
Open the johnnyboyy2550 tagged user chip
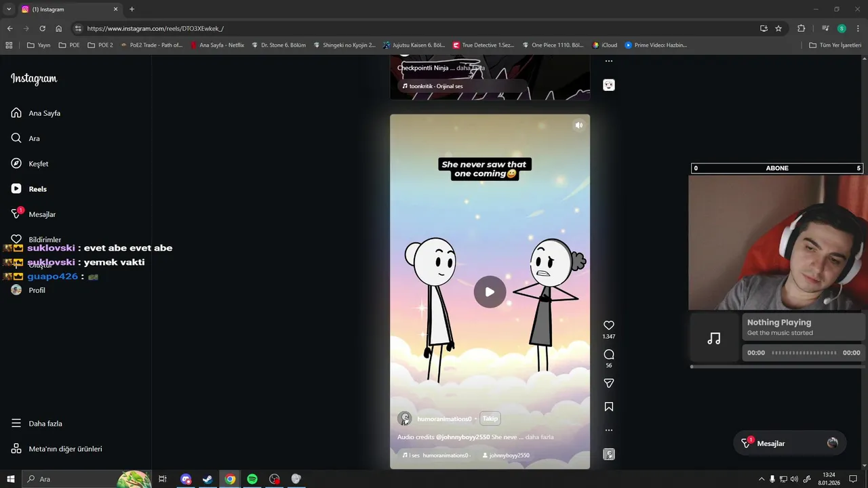click(x=505, y=455)
